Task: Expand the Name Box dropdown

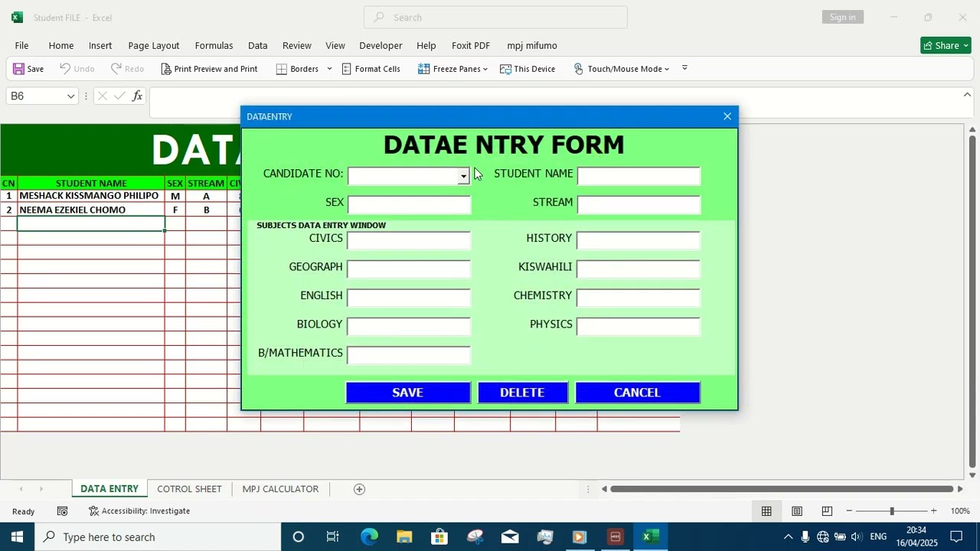Action: 70,96
